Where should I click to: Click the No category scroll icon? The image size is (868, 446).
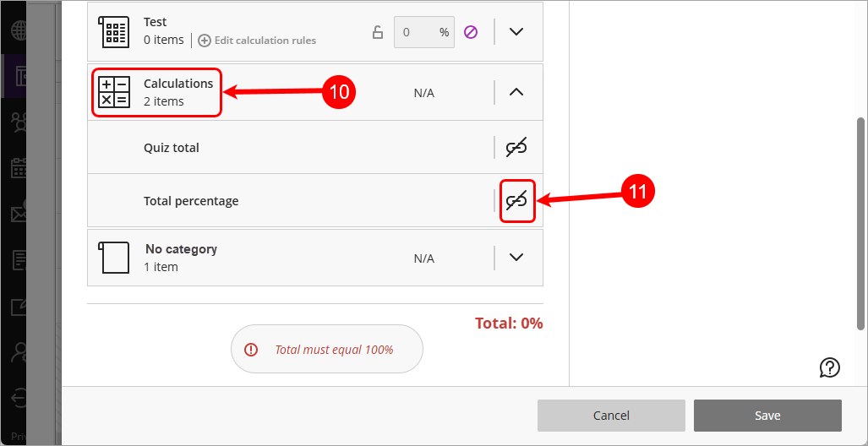point(114,258)
